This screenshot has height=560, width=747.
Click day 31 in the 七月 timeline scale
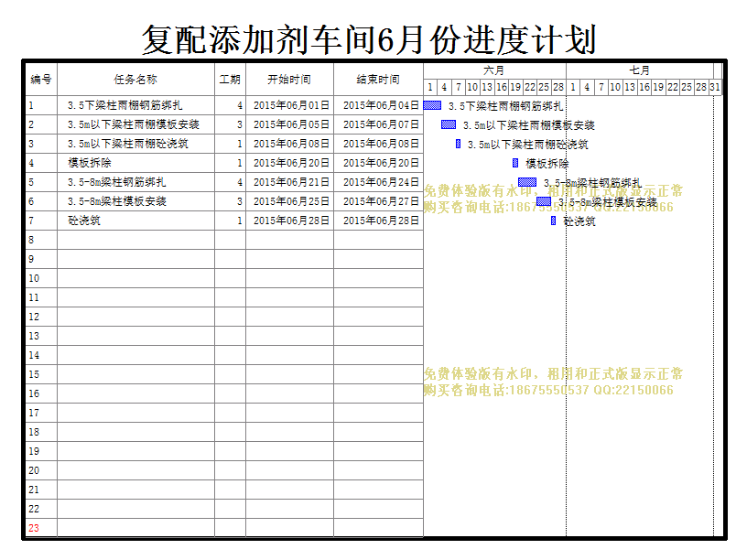tap(715, 87)
